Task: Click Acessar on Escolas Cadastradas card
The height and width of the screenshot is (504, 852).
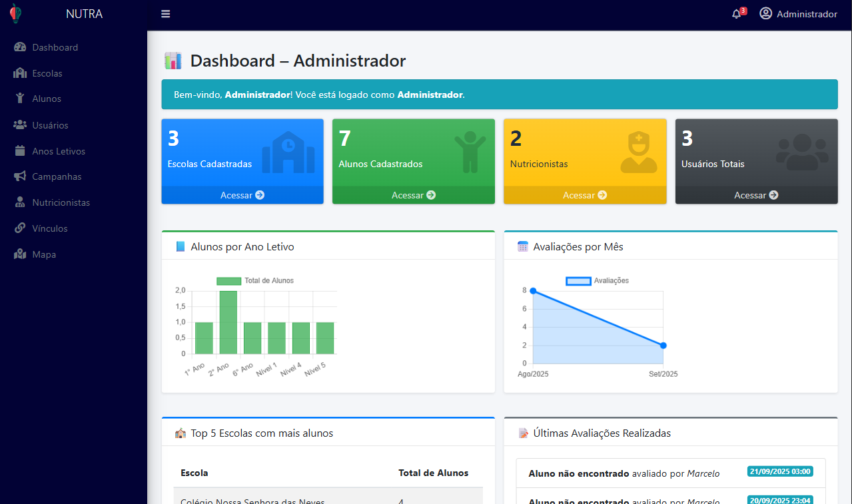Action: pyautogui.click(x=242, y=195)
